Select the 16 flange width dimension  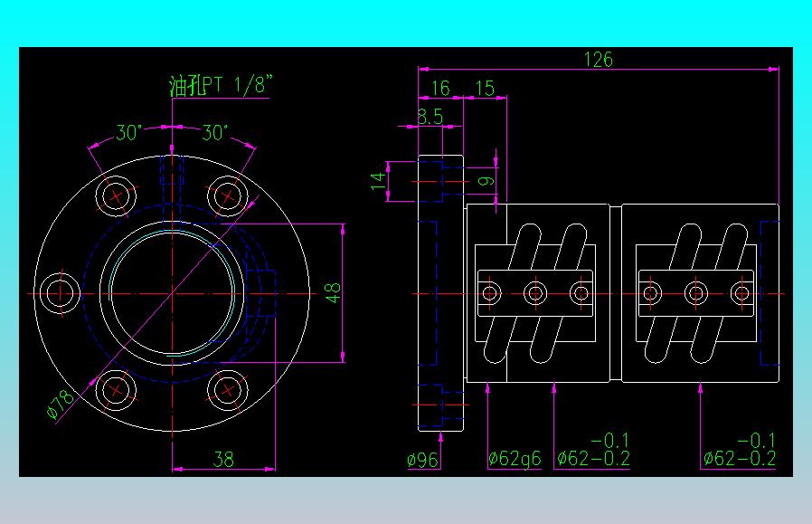pos(440,88)
